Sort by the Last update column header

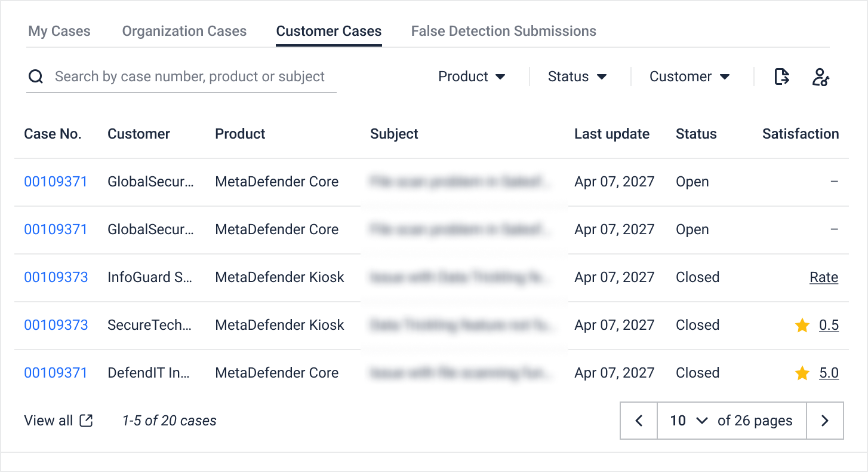click(x=612, y=134)
